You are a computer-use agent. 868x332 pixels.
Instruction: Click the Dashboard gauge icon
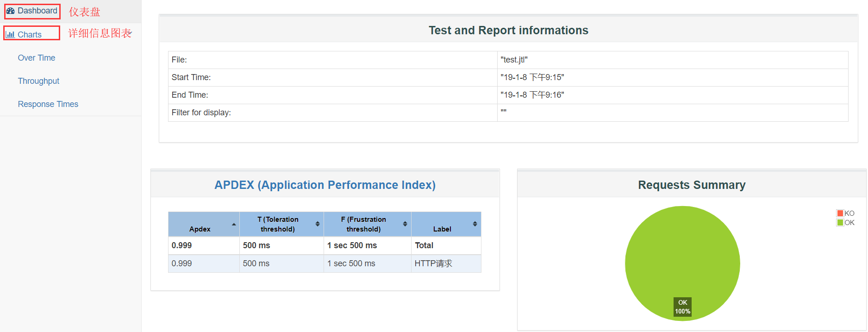[x=10, y=11]
